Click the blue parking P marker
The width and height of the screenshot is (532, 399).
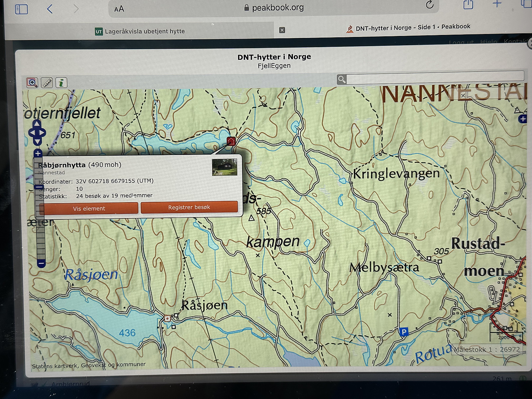point(404,332)
